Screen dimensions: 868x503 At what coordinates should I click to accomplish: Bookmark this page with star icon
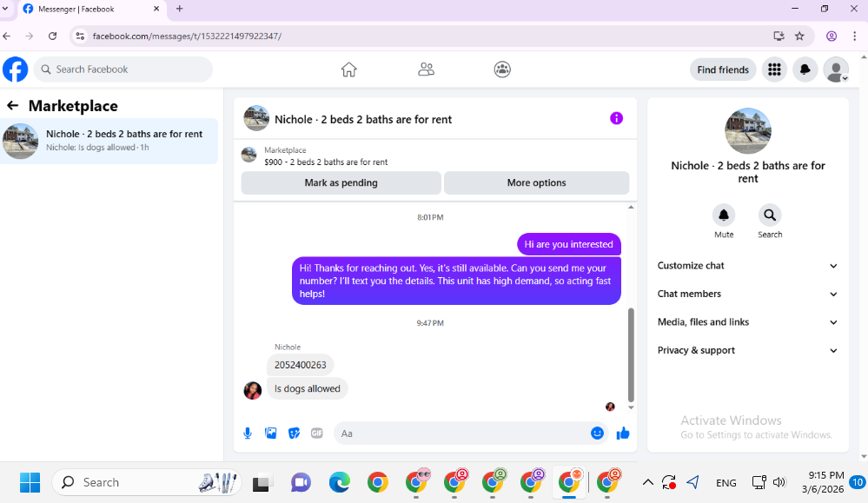pos(799,36)
